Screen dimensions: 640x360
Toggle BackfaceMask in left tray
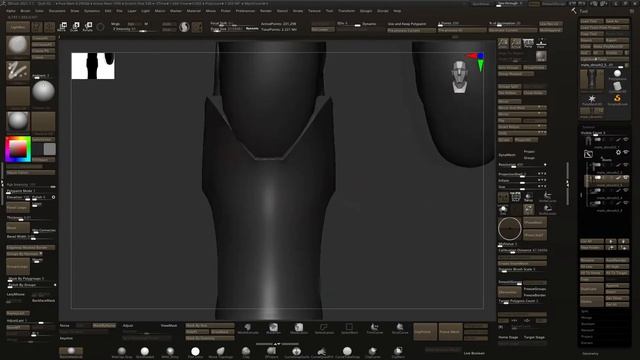[x=43, y=300]
